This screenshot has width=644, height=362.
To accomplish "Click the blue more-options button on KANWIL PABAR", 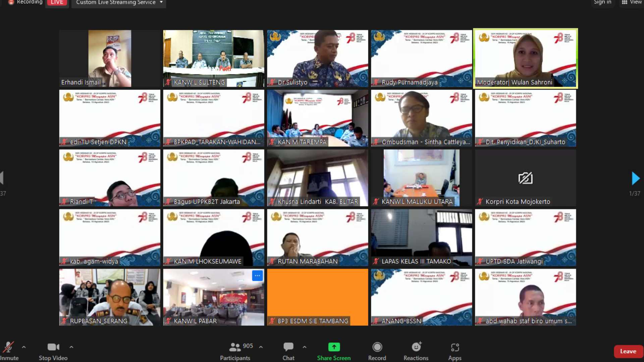I will point(257,276).
